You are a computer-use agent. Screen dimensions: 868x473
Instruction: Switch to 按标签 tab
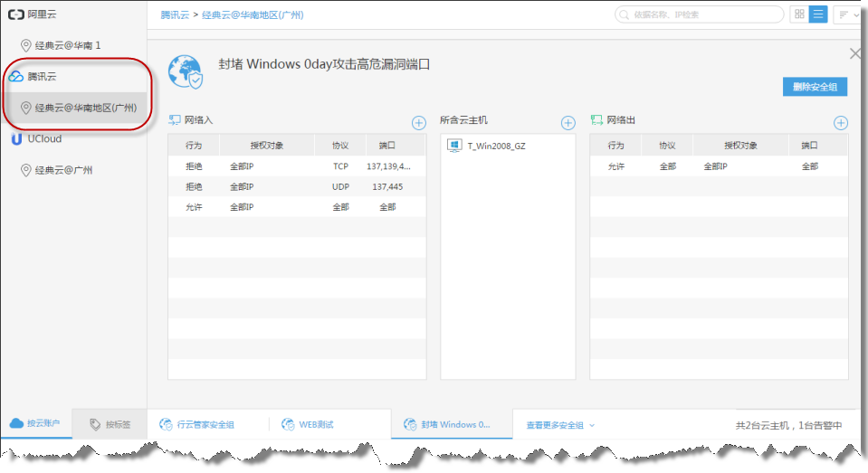point(110,424)
